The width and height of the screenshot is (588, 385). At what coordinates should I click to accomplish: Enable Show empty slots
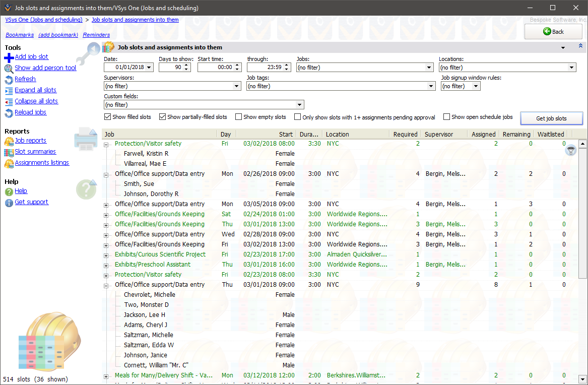(x=239, y=117)
